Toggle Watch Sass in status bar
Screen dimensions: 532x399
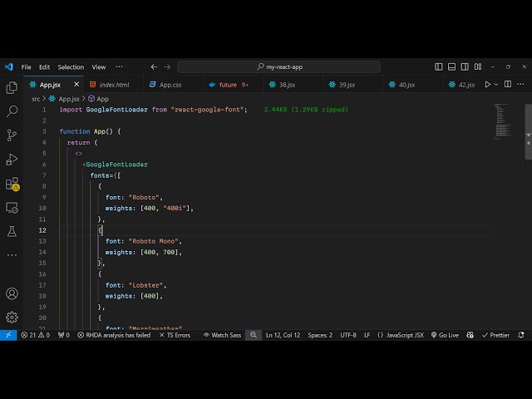coord(222,335)
